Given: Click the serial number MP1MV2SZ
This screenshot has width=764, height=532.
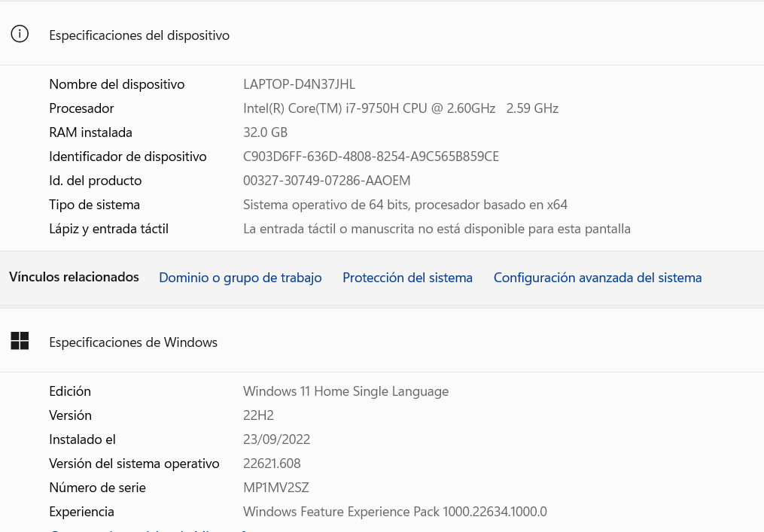Looking at the screenshot, I should [x=275, y=488].
